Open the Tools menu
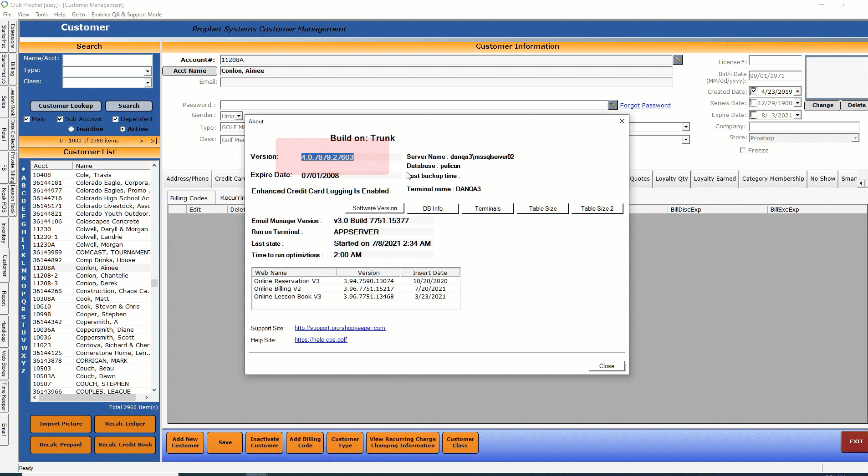The width and height of the screenshot is (868, 476). click(x=41, y=15)
